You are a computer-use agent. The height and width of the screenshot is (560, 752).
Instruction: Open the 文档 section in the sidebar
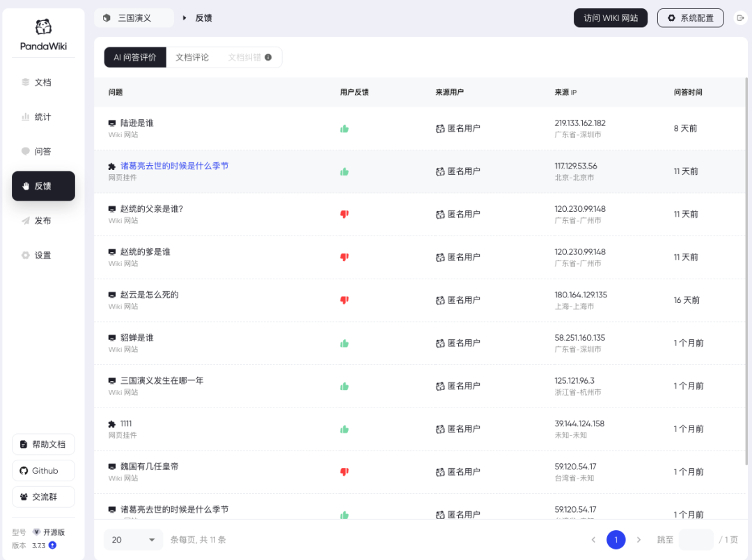coord(43,82)
